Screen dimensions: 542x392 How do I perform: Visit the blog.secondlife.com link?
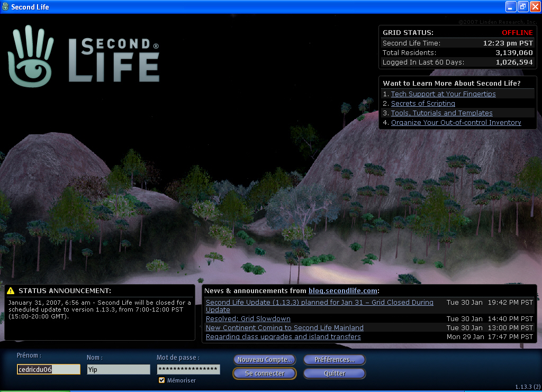[342, 290]
